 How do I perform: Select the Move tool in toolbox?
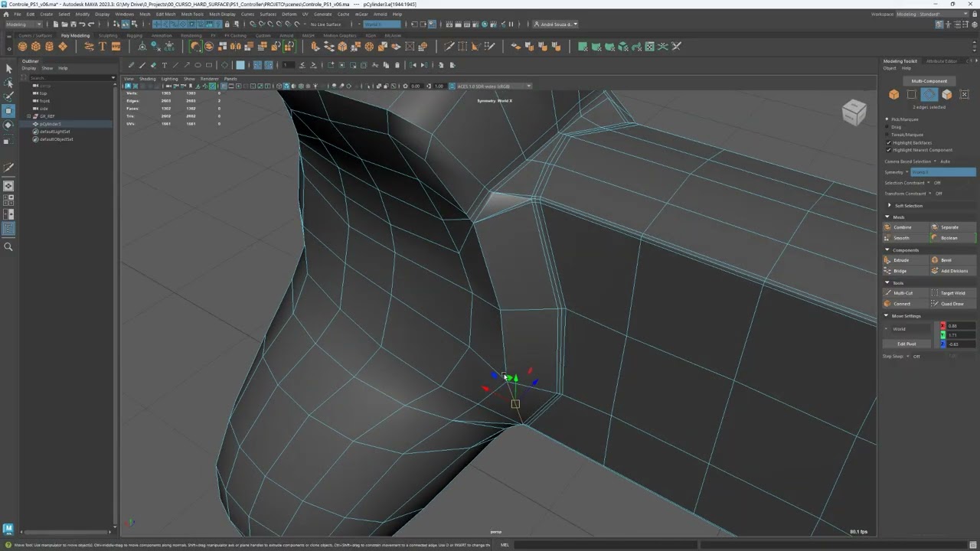[x=8, y=111]
